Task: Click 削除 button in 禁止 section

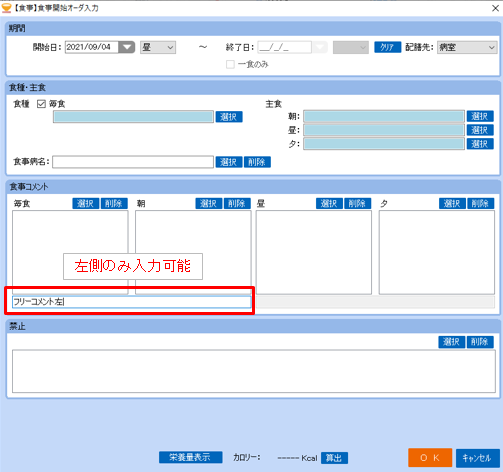Action: coord(480,342)
